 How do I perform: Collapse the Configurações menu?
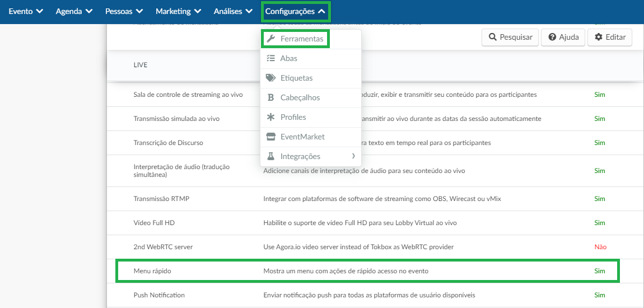296,12
